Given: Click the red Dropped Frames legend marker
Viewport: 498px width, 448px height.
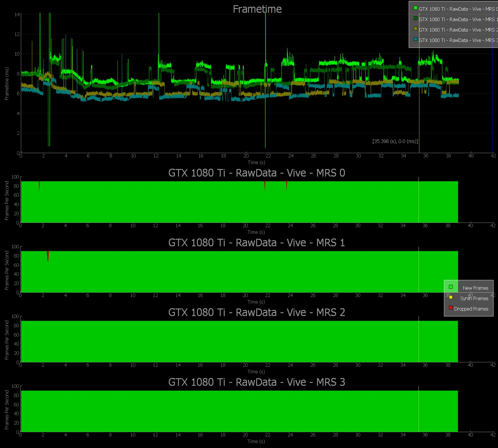Looking at the screenshot, I should click(451, 308).
